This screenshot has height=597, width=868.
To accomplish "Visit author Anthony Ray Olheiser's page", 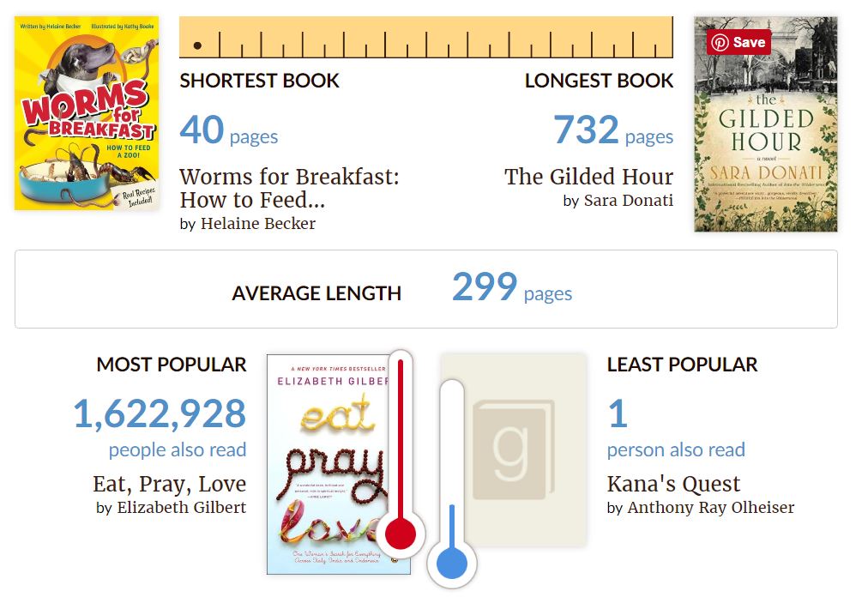I will point(711,507).
